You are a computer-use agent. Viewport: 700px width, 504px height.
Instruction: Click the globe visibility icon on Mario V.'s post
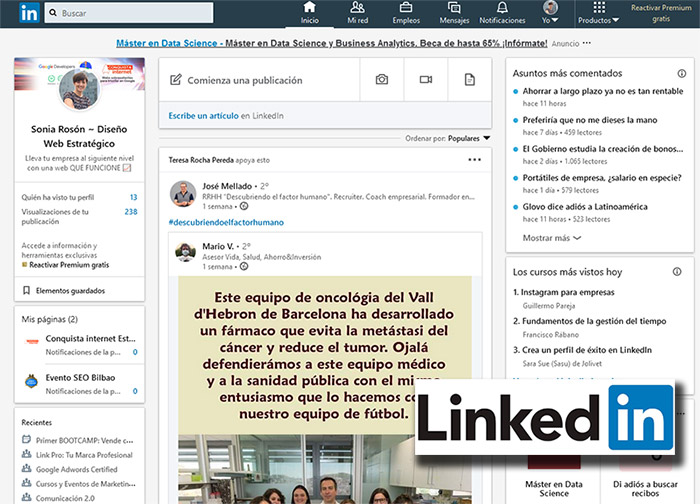click(244, 267)
